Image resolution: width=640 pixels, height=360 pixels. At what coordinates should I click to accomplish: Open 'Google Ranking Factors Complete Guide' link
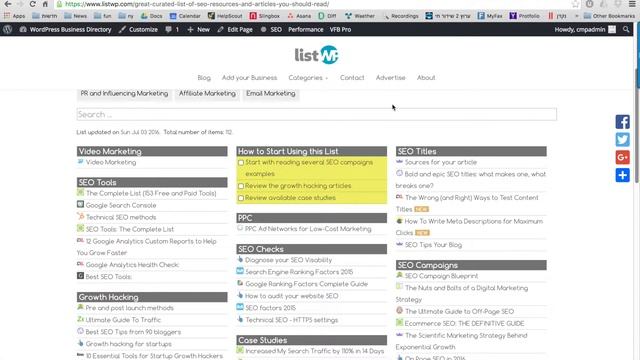(x=307, y=284)
